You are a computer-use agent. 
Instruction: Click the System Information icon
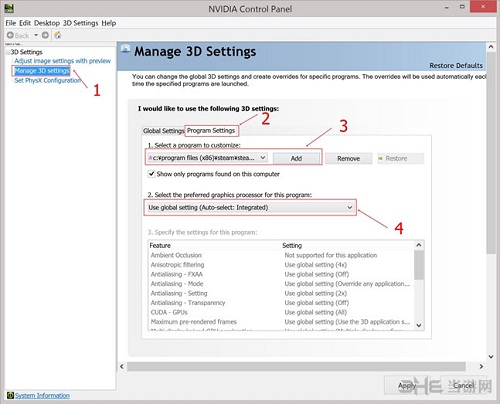pos(10,395)
